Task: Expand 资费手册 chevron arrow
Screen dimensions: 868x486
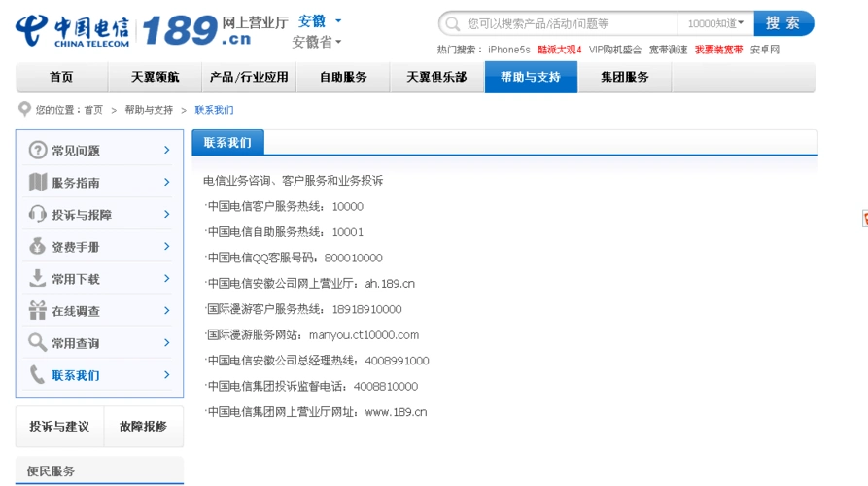Action: 166,246
